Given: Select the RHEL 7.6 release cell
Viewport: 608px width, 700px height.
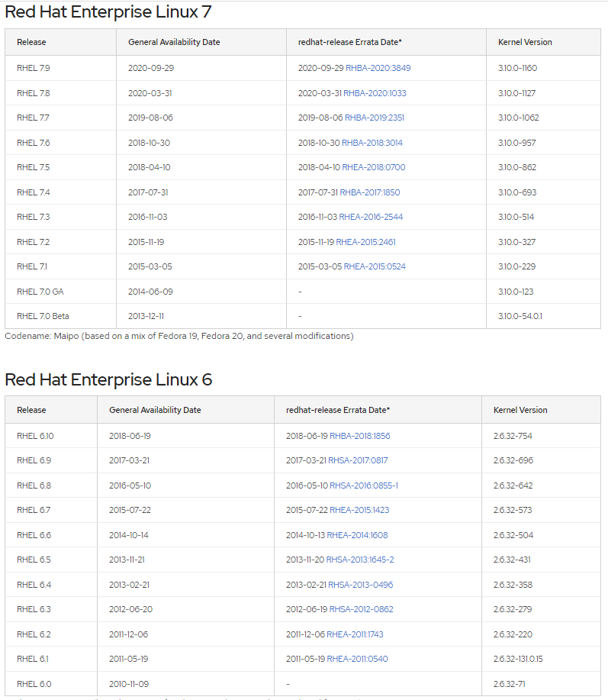Looking at the screenshot, I should pos(61,143).
